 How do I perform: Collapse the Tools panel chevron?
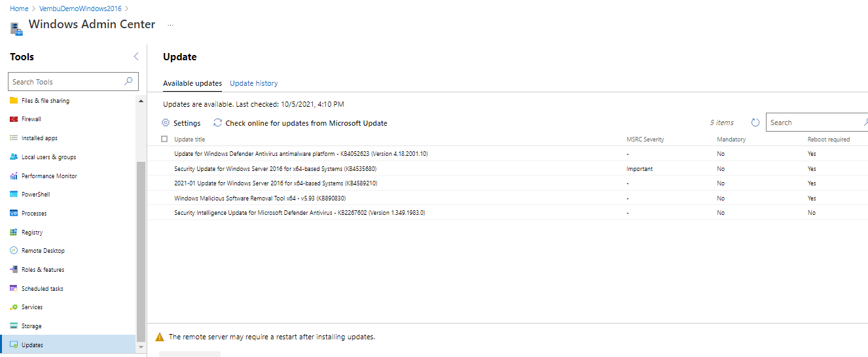pyautogui.click(x=136, y=57)
